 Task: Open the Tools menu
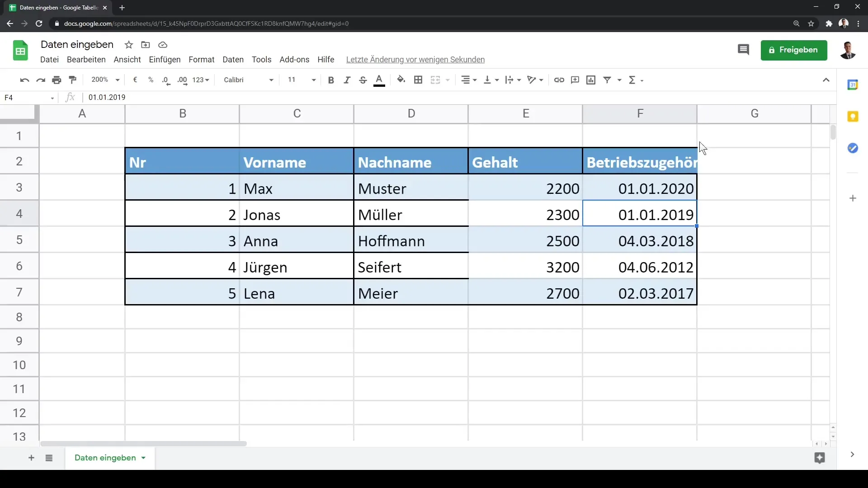coord(261,60)
